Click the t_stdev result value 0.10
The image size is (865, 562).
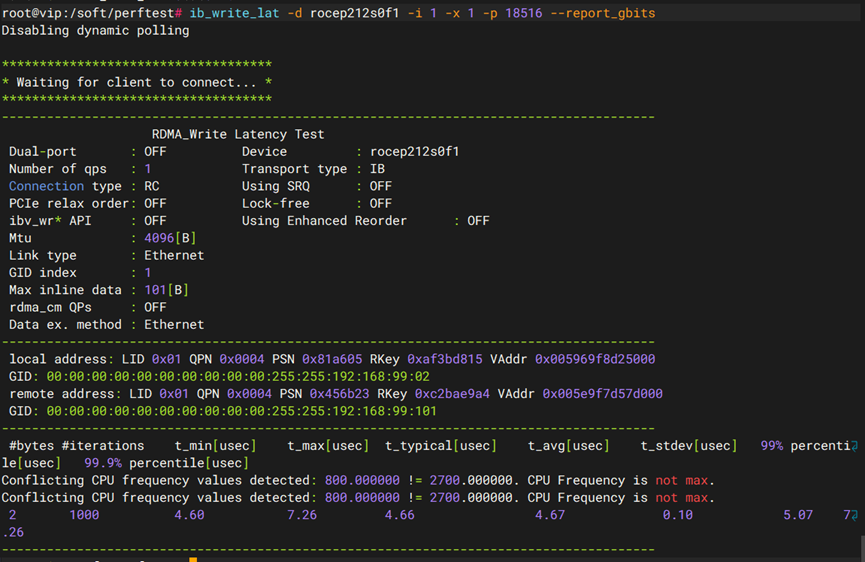tap(677, 515)
